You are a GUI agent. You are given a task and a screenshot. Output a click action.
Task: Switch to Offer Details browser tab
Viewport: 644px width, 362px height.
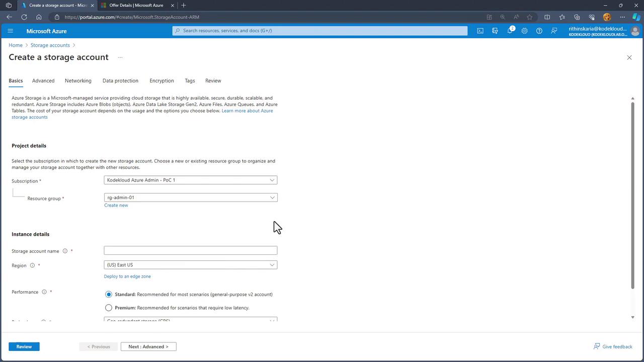[136, 6]
